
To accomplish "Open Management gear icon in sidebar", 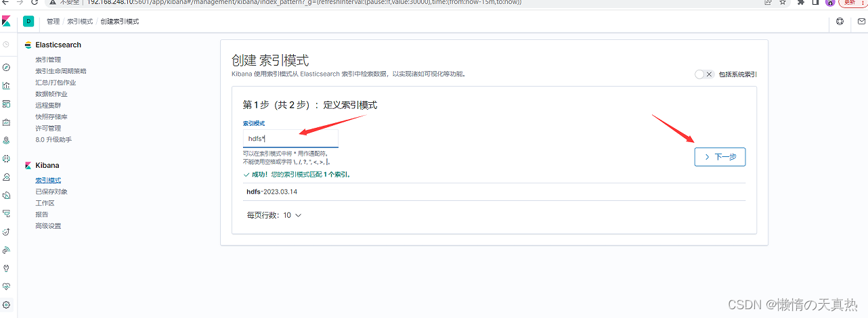I will 6,304.
